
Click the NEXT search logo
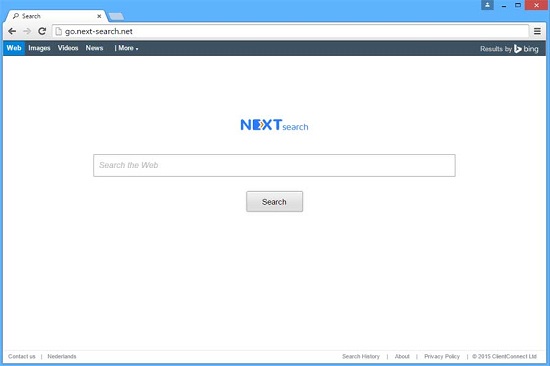tap(274, 125)
